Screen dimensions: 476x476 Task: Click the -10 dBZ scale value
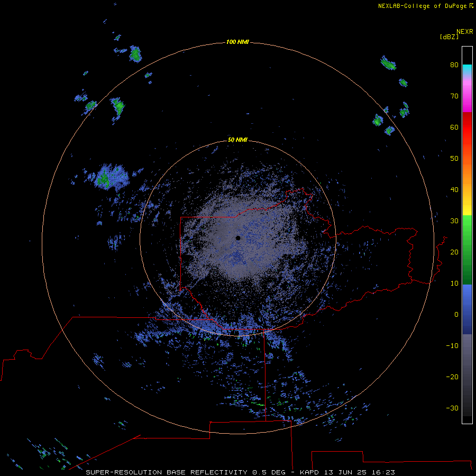point(452,346)
